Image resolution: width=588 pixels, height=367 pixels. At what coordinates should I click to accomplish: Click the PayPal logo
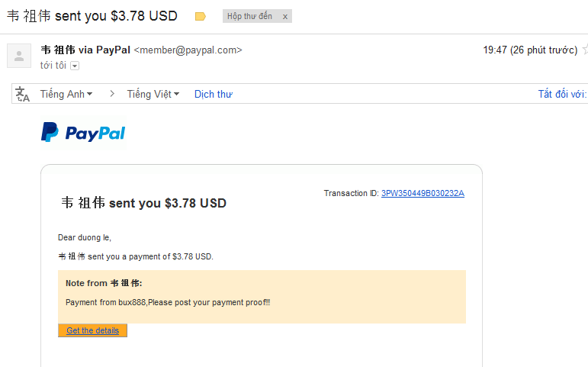point(83,133)
